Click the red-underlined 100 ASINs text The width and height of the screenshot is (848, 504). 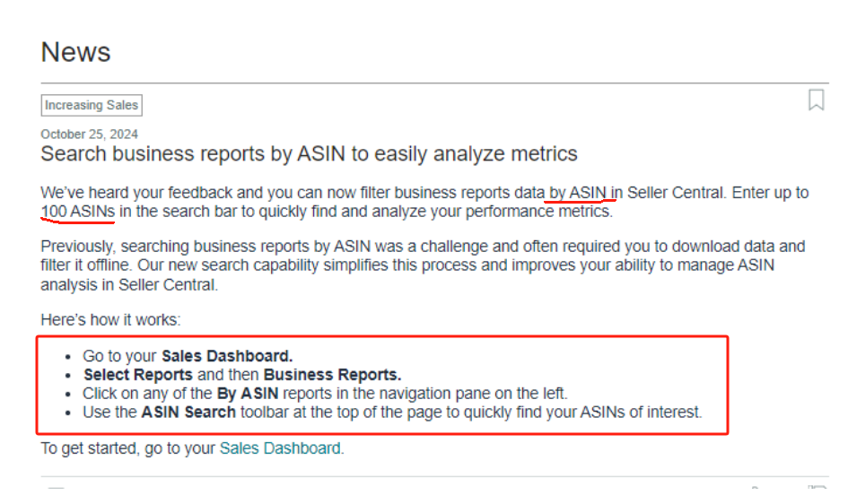(x=78, y=212)
